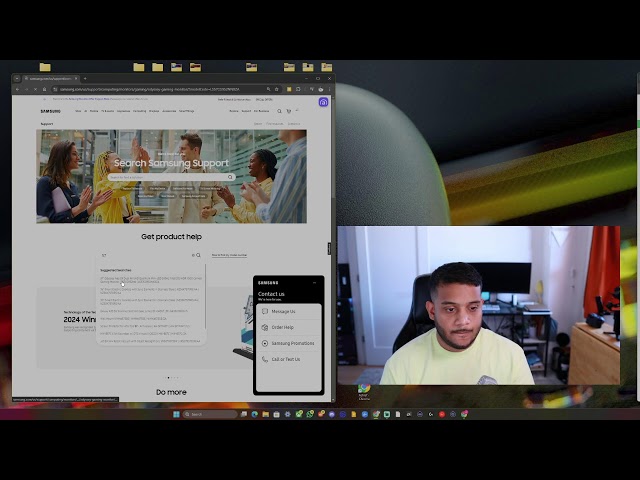
Task: Click the Samsung site header search magnifier
Action: (279, 111)
